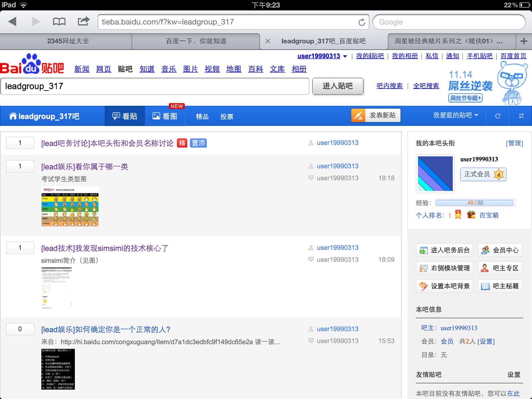Open the simsimi简介 image thumbnail
This screenshot has width=532, height=399.
57,288
